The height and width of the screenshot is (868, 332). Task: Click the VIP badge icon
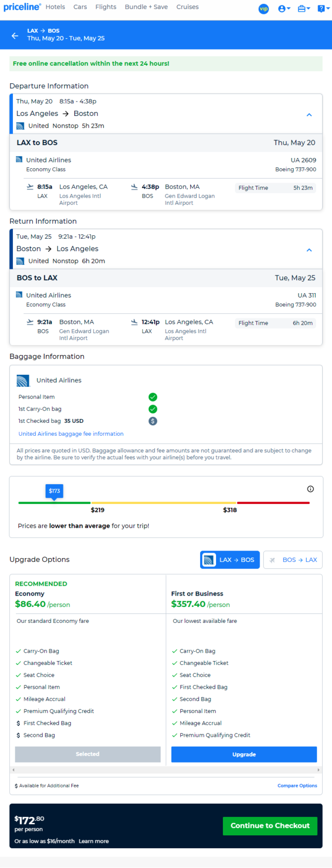(x=264, y=9)
